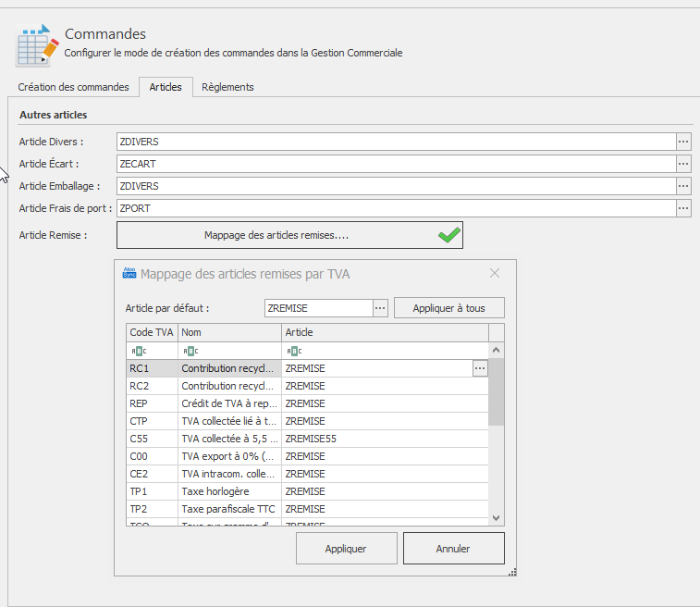The height and width of the screenshot is (607, 700).
Task: Click Appliquer à tous button
Action: [x=449, y=308]
